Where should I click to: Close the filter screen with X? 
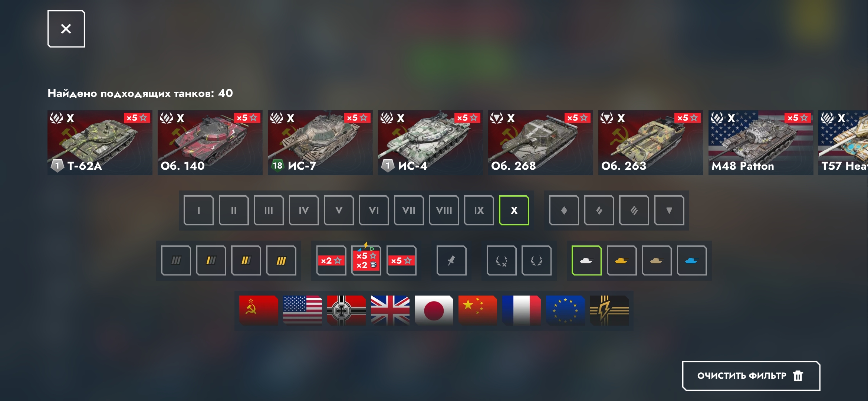pyautogui.click(x=66, y=29)
